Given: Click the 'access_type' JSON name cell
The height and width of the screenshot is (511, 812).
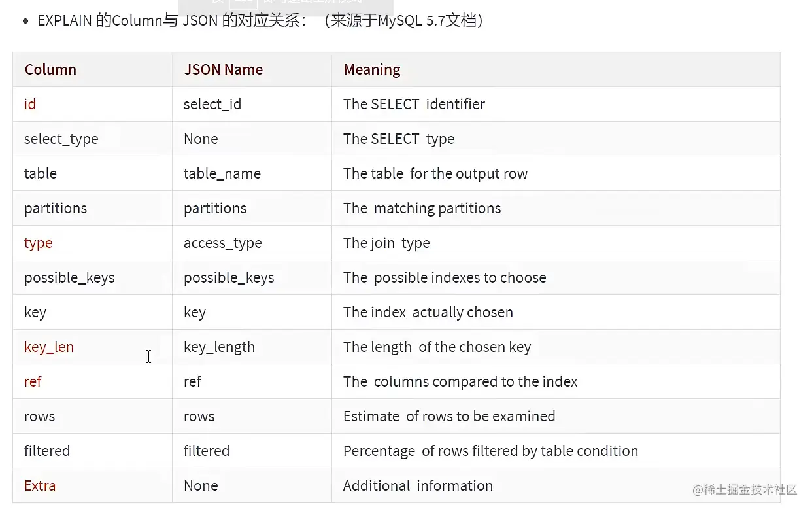Looking at the screenshot, I should (222, 243).
